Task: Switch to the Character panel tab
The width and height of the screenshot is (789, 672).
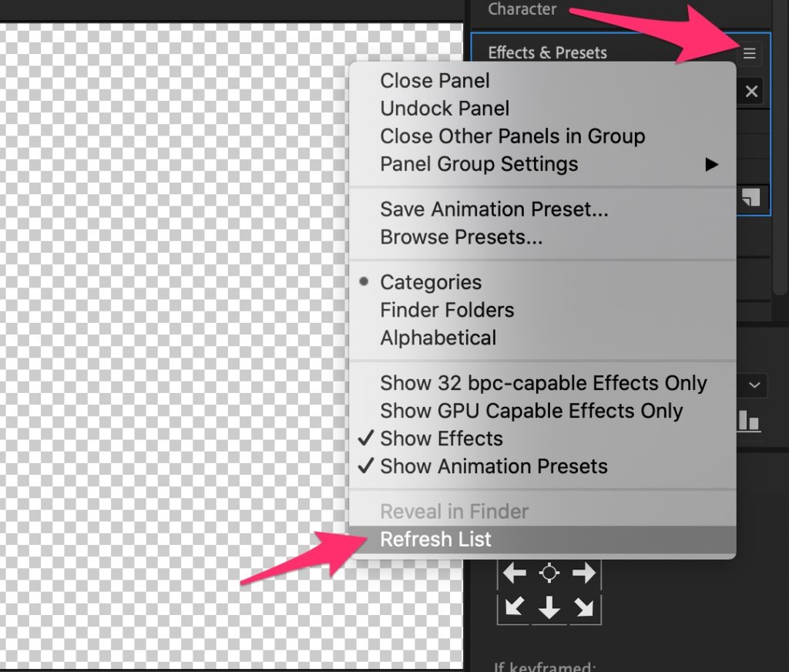Action: 522,9
